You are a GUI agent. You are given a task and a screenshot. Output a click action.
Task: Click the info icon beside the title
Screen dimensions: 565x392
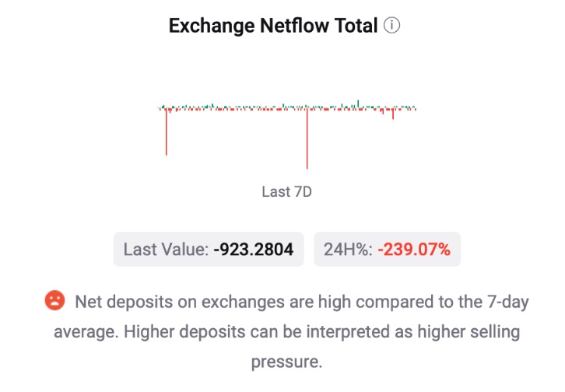392,26
